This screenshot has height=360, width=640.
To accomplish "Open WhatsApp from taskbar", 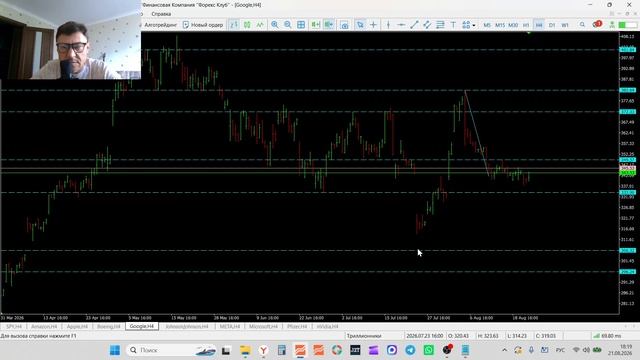I will pos(429,350).
